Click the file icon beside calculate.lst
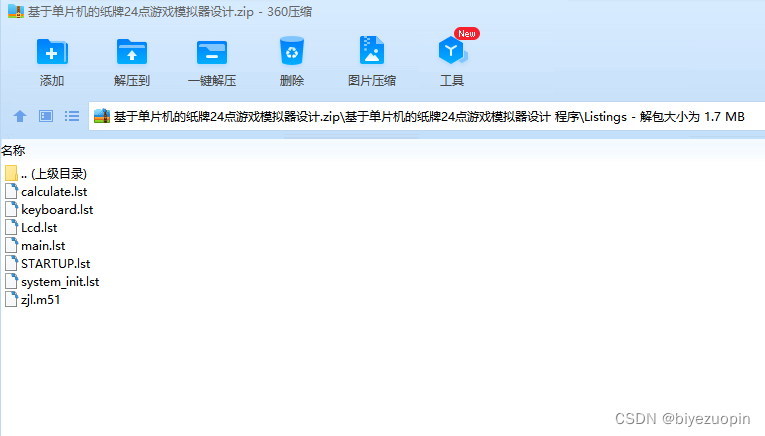Image resolution: width=765 pixels, height=436 pixels. [11, 191]
